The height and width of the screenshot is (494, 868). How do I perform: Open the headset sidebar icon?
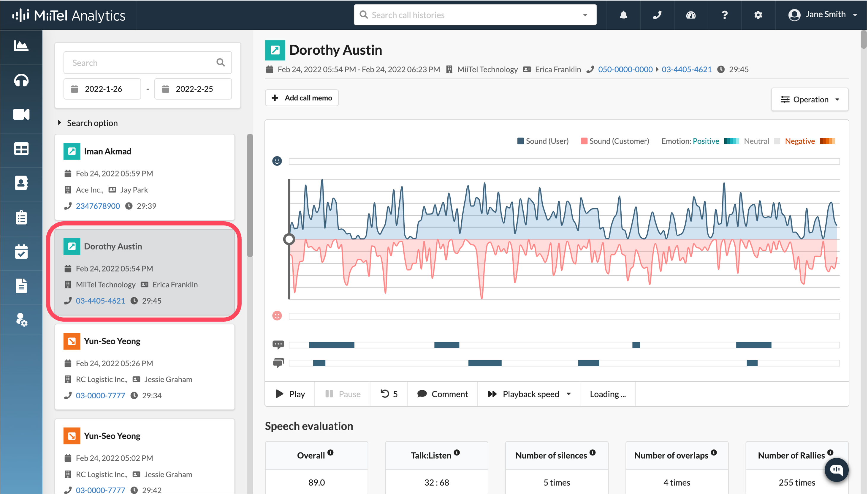pyautogui.click(x=21, y=81)
